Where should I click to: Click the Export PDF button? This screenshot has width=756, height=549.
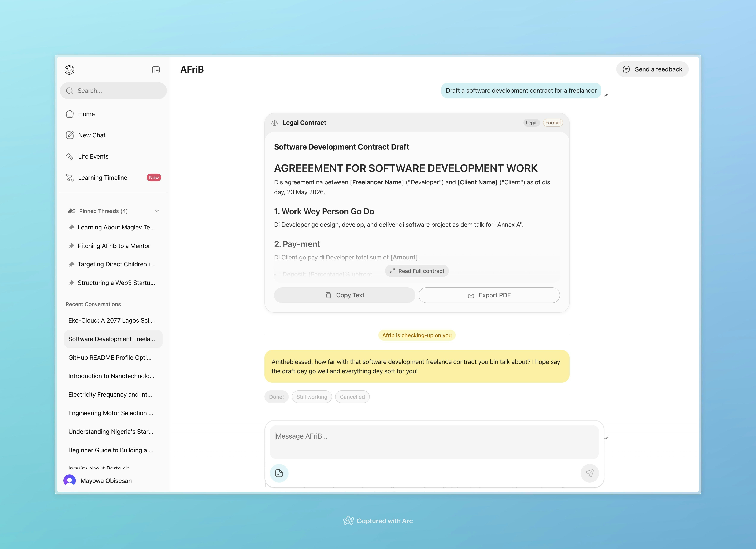point(489,295)
